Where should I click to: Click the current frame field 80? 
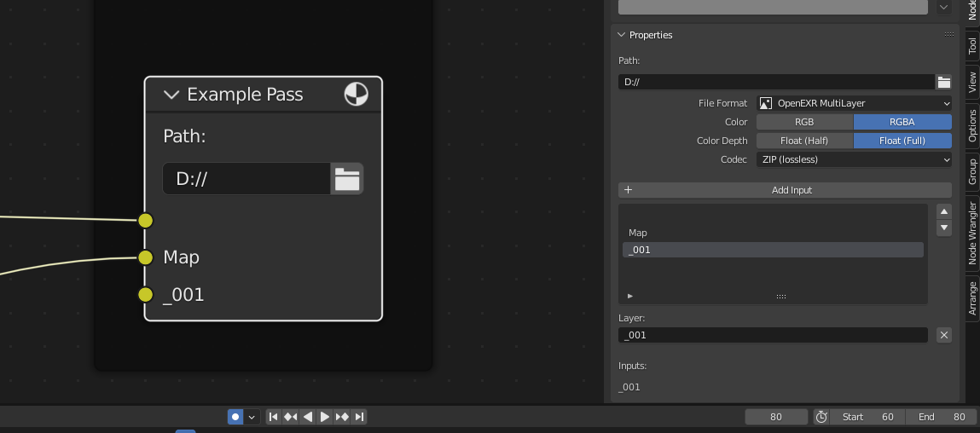776,417
